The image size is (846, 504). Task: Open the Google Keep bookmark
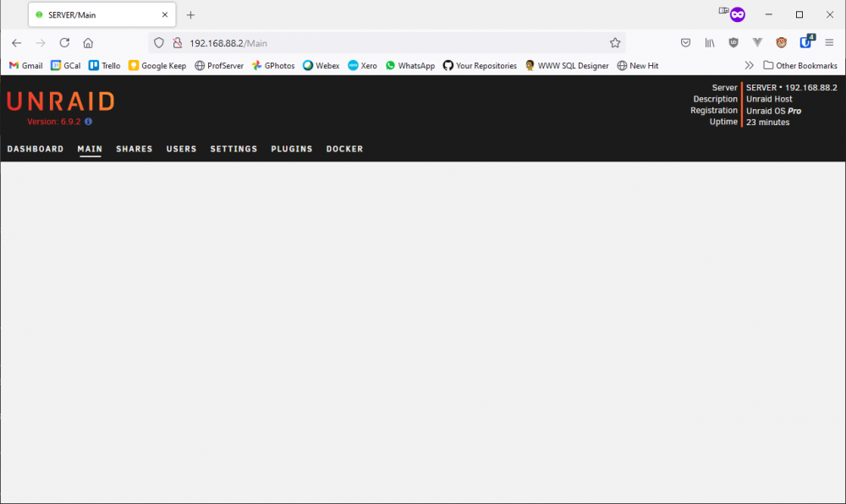click(x=157, y=66)
